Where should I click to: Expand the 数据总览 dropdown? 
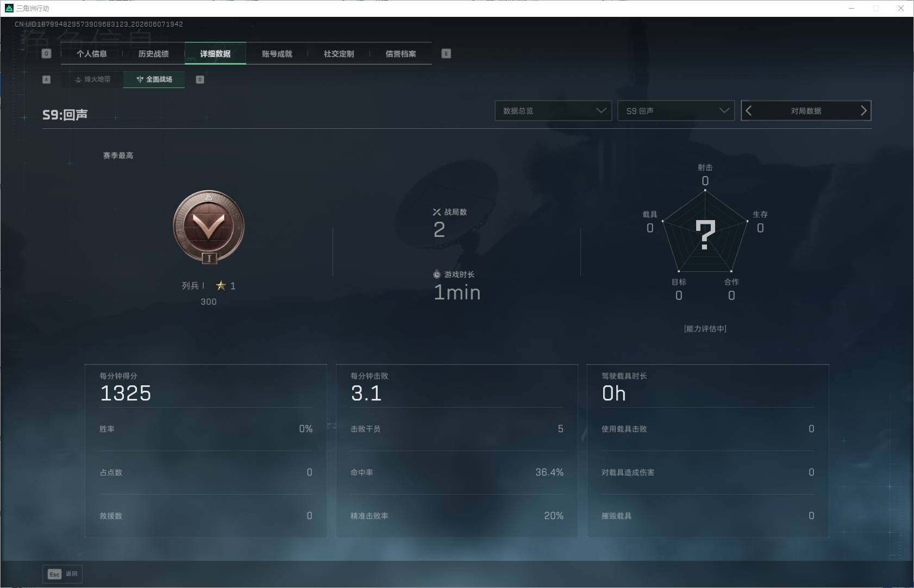pos(553,111)
